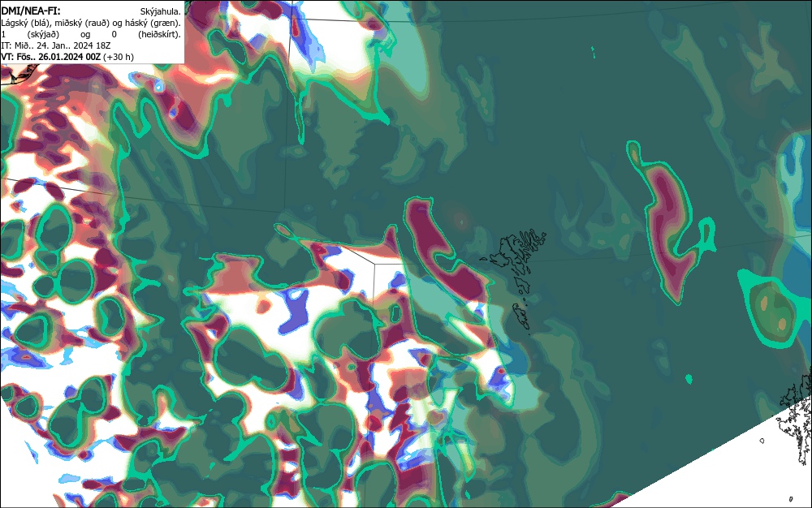Click the Lágský (blá) legend text
Image resolution: width=812 pixels, height=508 pixels.
click(26, 23)
